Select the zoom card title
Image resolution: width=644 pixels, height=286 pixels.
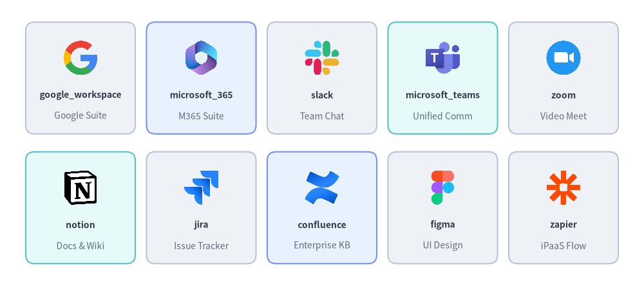[563, 95]
